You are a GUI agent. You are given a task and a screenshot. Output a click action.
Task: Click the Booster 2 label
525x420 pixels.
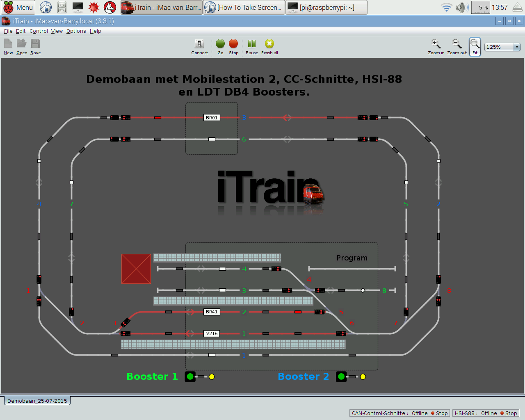(304, 377)
